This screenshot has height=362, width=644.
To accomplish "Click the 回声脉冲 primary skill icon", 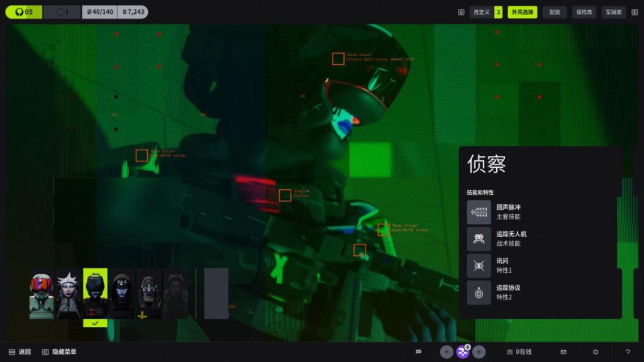I will [479, 212].
